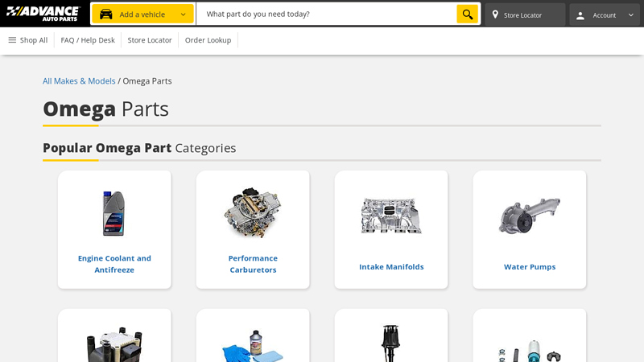
Task: Click the intake manifold image
Action: click(391, 216)
